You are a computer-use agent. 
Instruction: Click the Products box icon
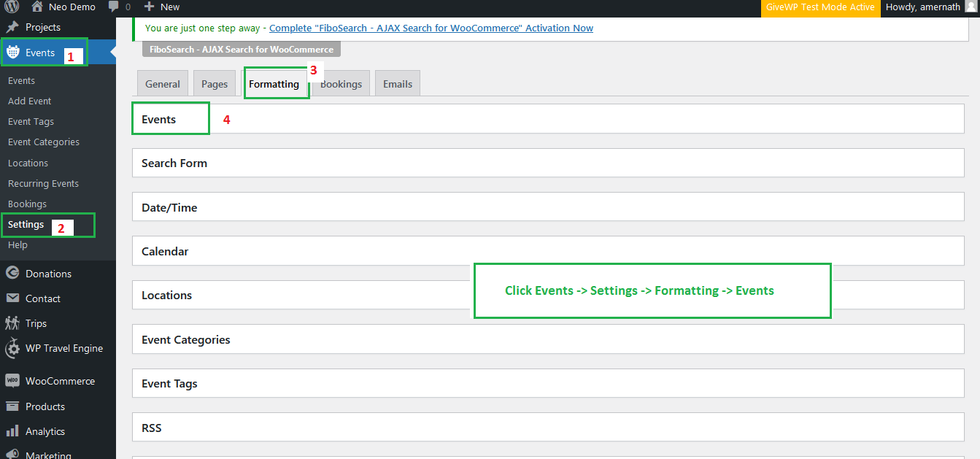point(12,406)
